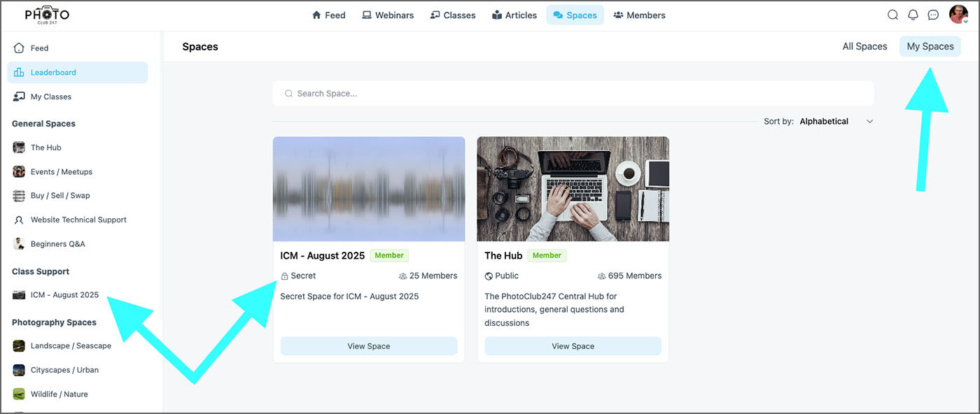
Task: Open the search magnifier icon in header
Action: [x=892, y=15]
